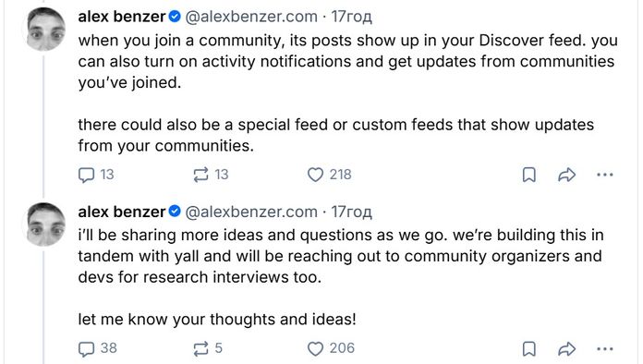Open @alexbenzer.com handle on second post
Image resolution: width=643 pixels, height=364 pixels.
[x=251, y=212]
